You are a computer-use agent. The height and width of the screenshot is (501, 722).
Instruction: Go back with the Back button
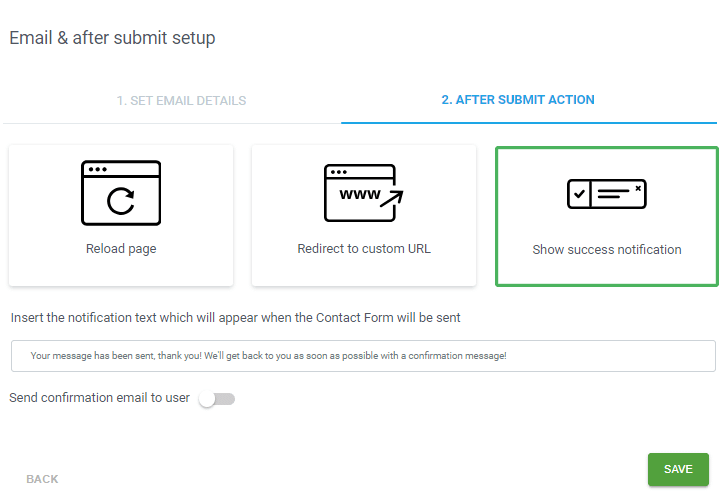point(42,479)
